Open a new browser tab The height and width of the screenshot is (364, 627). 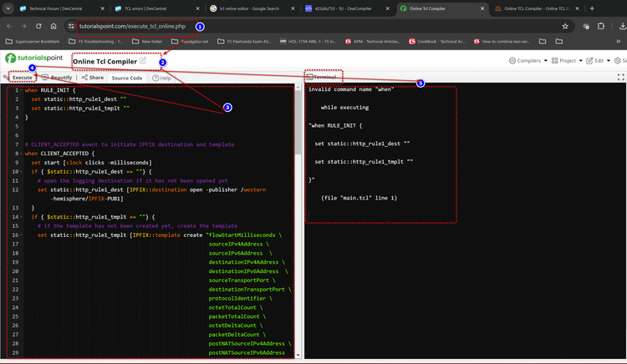[592, 8]
